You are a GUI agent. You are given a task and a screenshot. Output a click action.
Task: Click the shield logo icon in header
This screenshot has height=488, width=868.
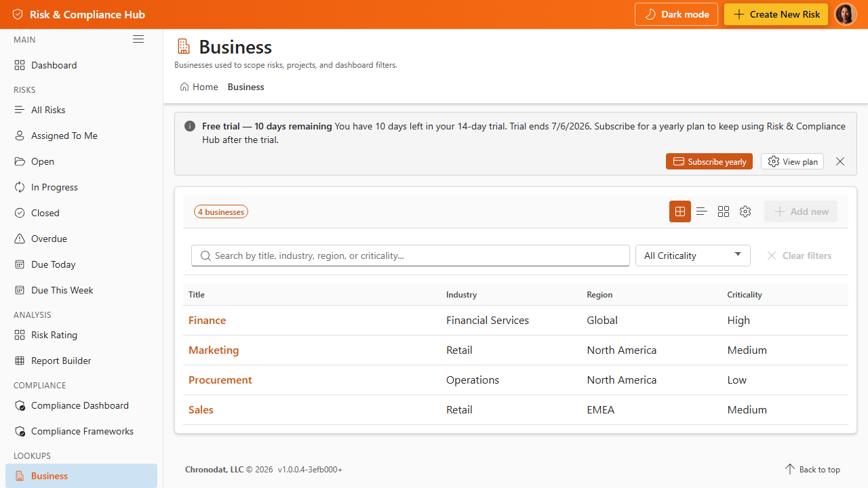(x=18, y=14)
